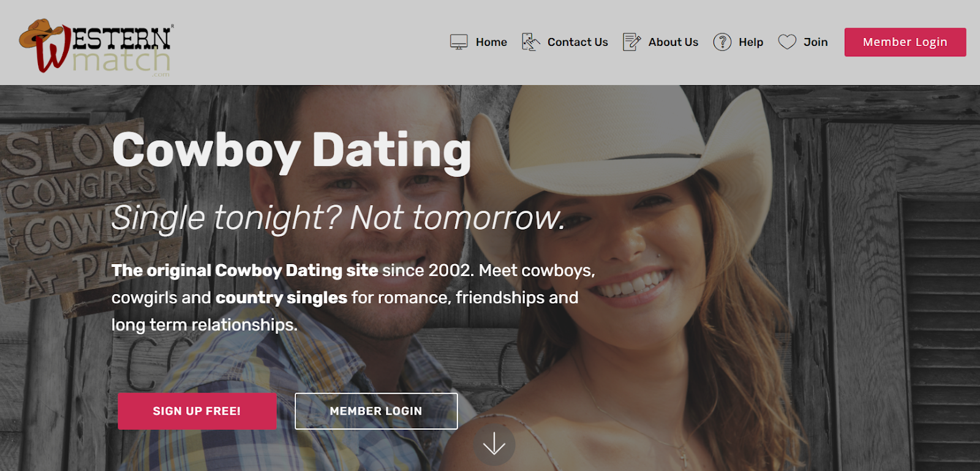Click the original Cowboy Dating site text

pos(245,271)
